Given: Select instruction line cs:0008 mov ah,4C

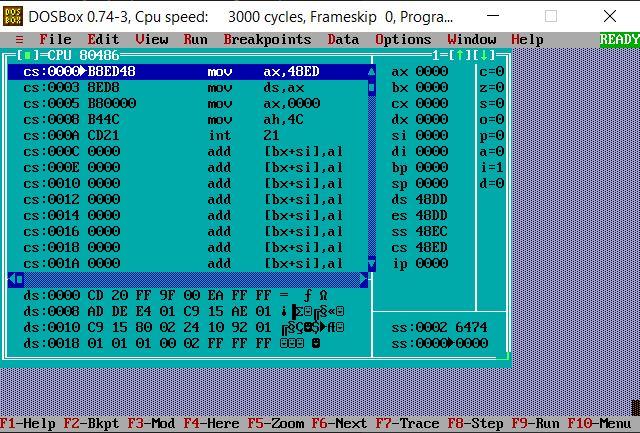Looking at the screenshot, I should pos(188,120).
